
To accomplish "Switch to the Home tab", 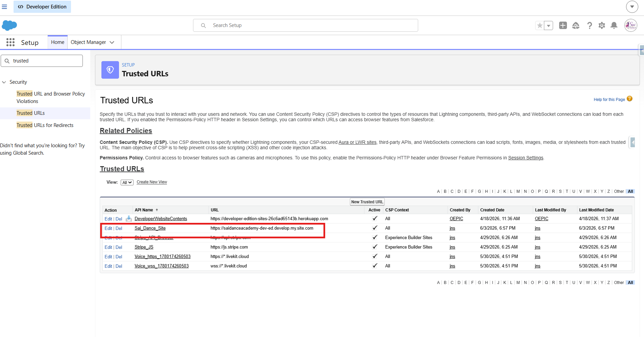I will coord(57,42).
